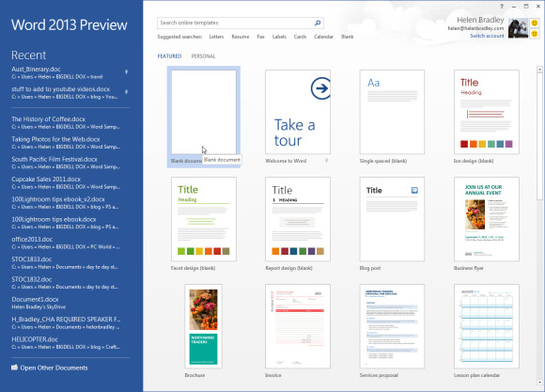Click the Switch account link

tap(487, 36)
